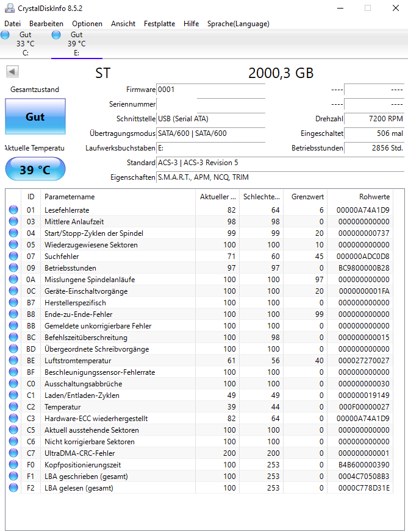This screenshot has height=532, width=408.
Task: Click status circle for Misslungene Spindelanläufe
Action: [13, 280]
